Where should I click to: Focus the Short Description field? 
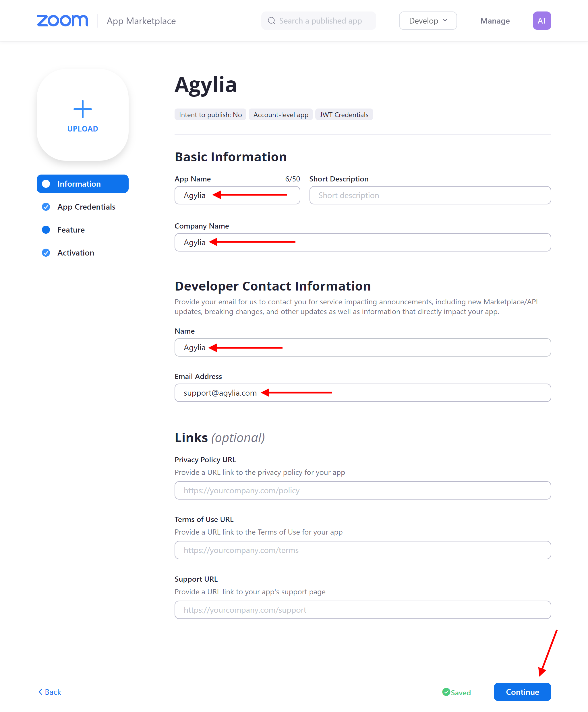click(430, 195)
